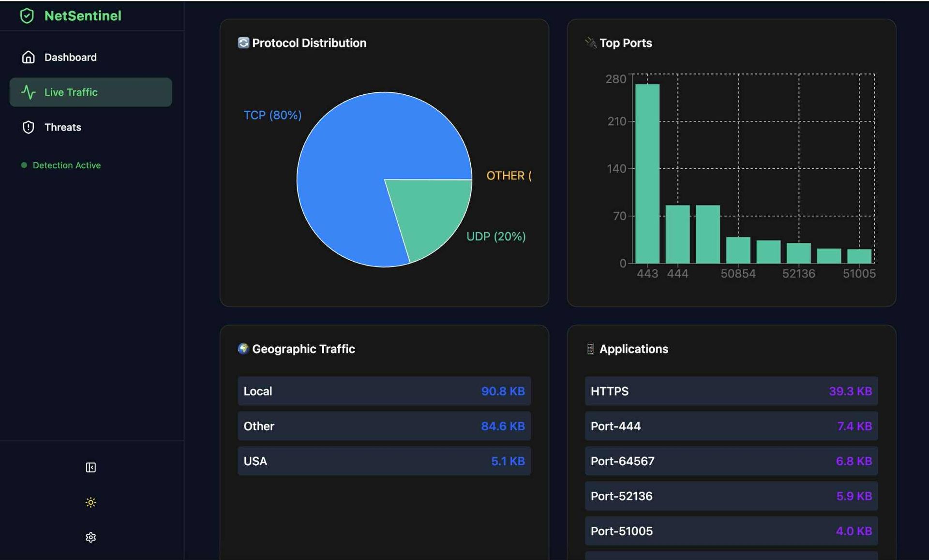Screen dimensions: 929x560
Task: Click the Protocol Distribution refresh icon
Action: (x=243, y=43)
